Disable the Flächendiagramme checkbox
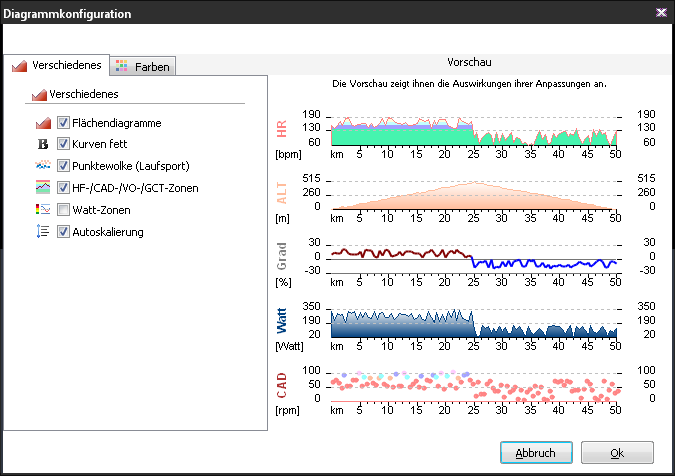 [63, 123]
